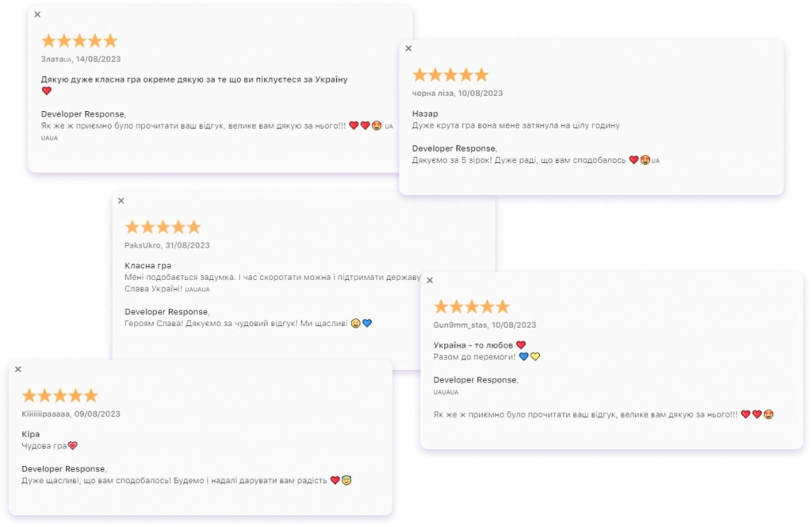Click the blue heart in PaksUkro developer response
The image size is (812, 527).
click(x=367, y=323)
